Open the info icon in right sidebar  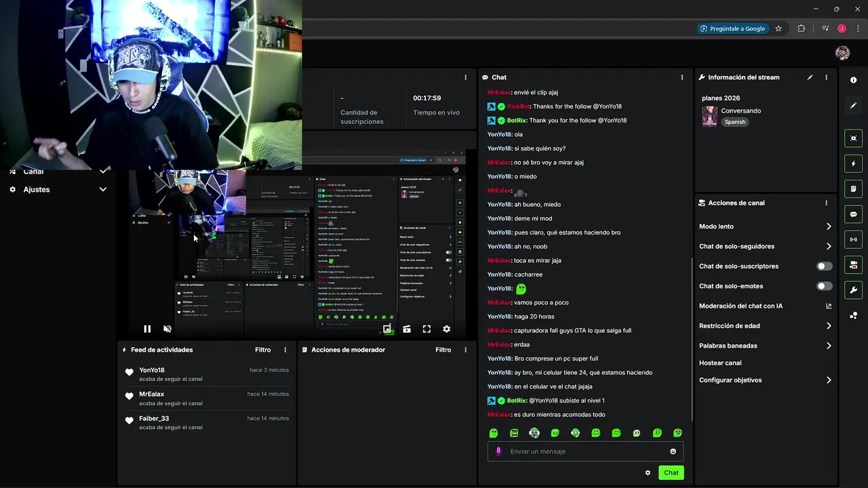tap(854, 80)
